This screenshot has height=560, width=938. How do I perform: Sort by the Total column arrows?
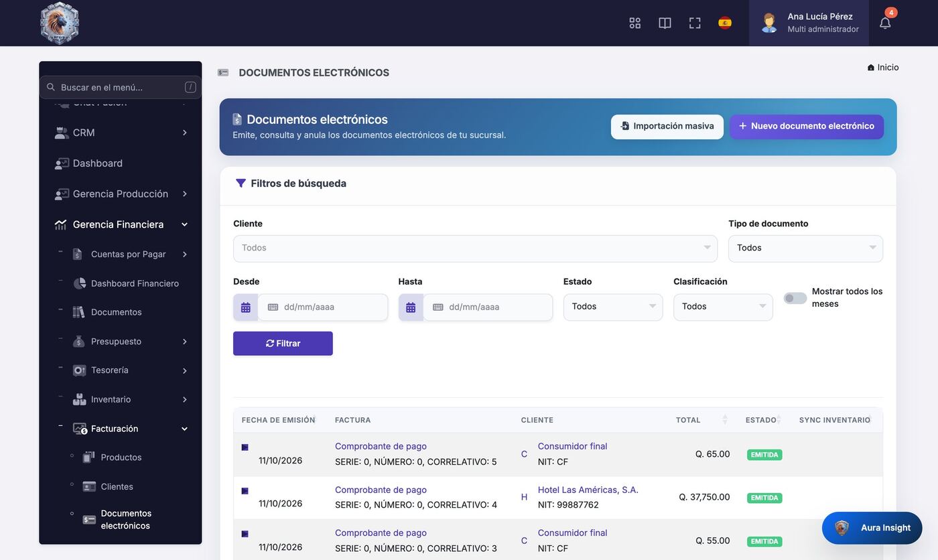coord(725,420)
